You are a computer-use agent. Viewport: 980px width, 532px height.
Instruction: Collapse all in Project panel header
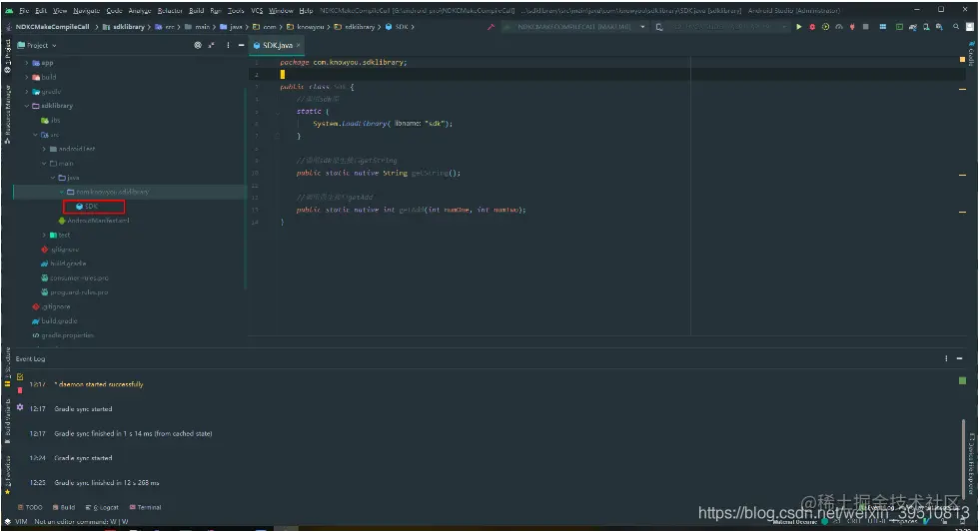[x=211, y=45]
